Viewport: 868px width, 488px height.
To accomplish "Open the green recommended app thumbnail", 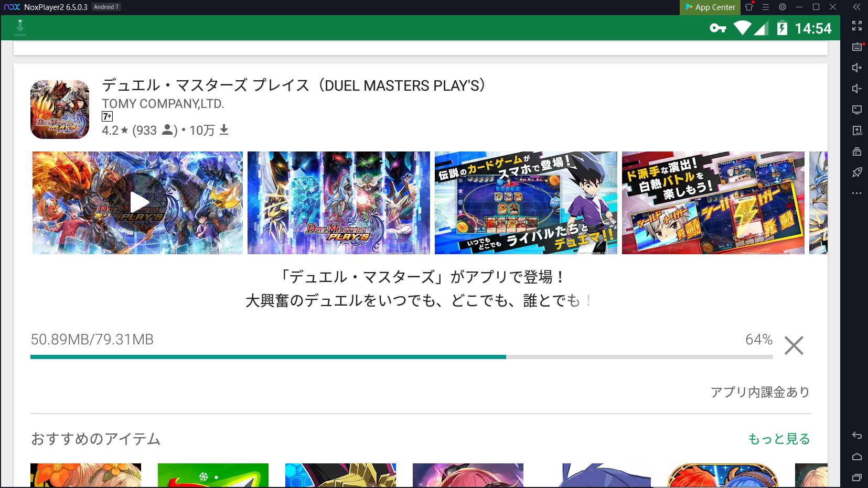I will [x=213, y=475].
